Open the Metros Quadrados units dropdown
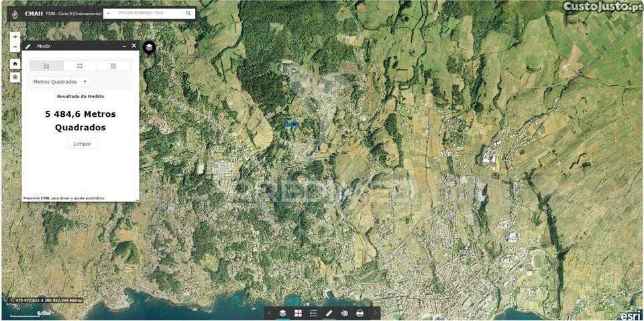The height and width of the screenshot is (321, 644). click(60, 82)
